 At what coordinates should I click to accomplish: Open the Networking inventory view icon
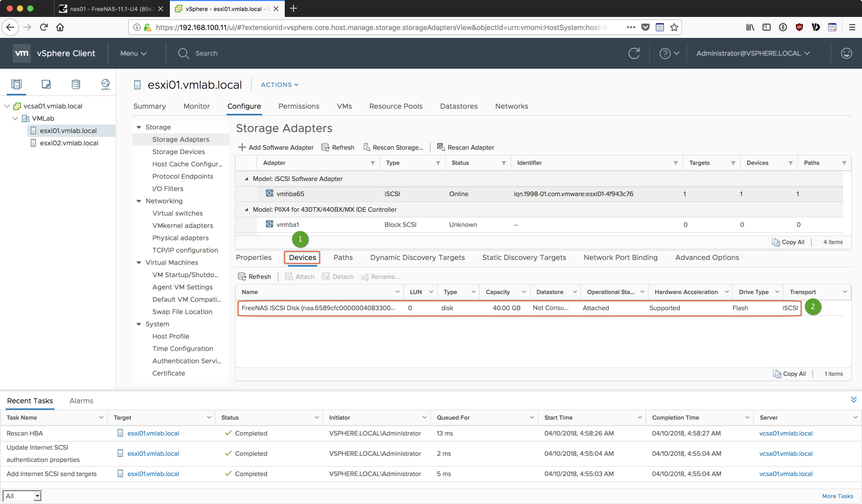coord(106,84)
